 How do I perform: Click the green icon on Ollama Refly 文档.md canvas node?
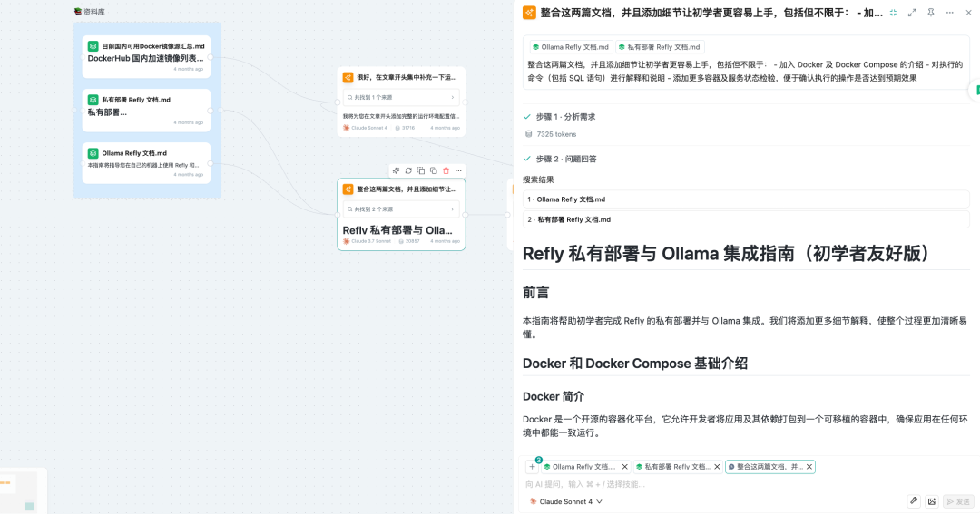click(93, 153)
